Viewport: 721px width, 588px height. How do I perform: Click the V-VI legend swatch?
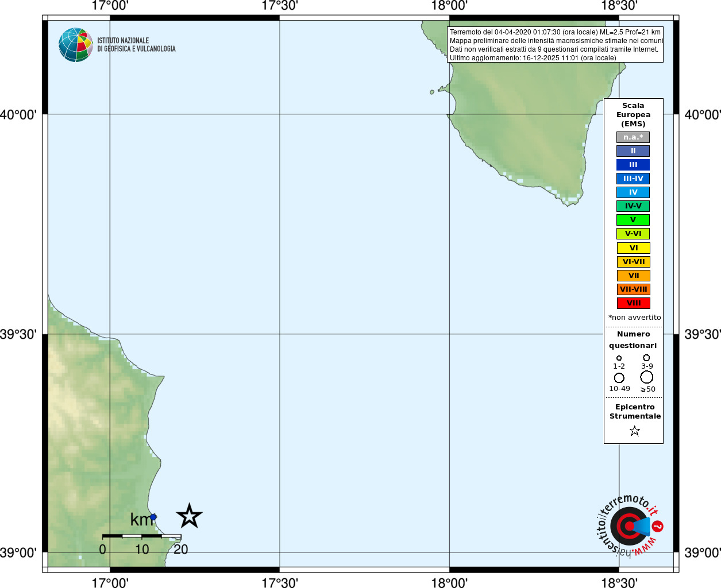point(633,234)
